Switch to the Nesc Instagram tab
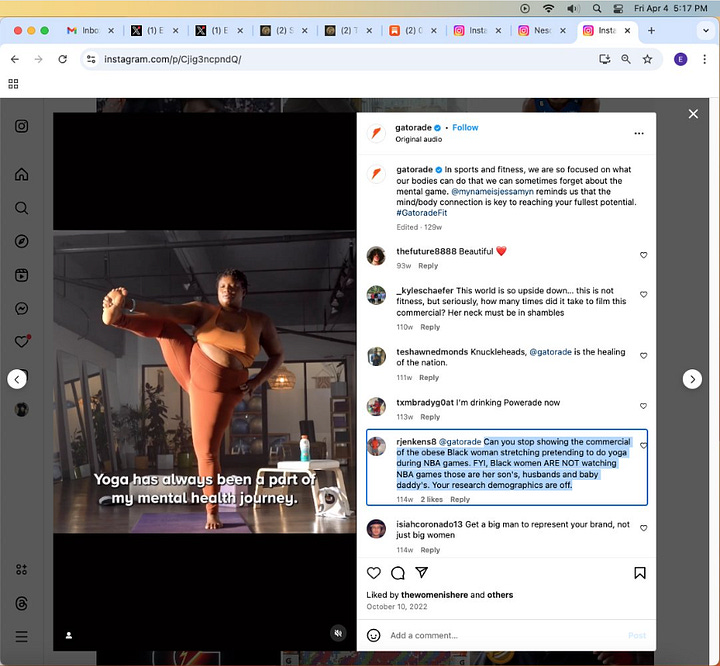 [542, 30]
